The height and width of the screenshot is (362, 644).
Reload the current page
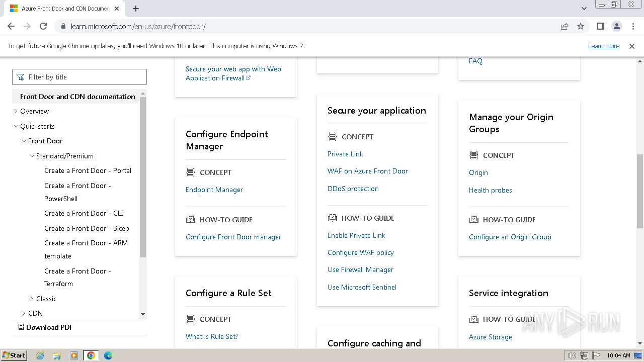coord(43,26)
